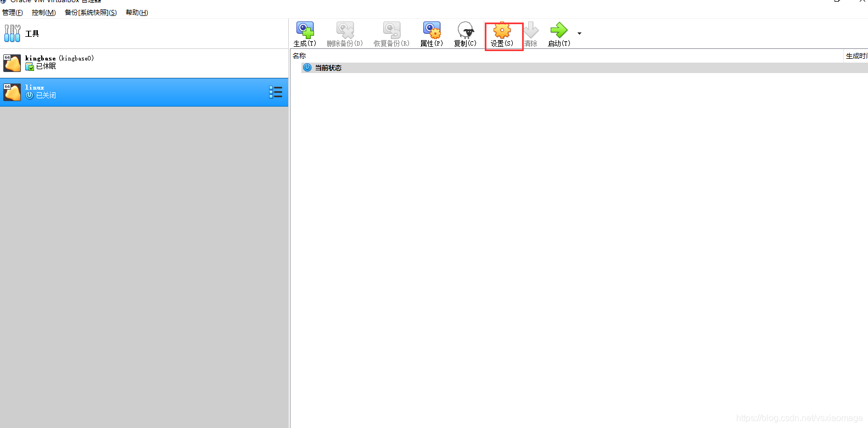Viewport: 868px width, 428px height.
Task: Click the 复制(C) clone sheep icon
Action: 466,30
